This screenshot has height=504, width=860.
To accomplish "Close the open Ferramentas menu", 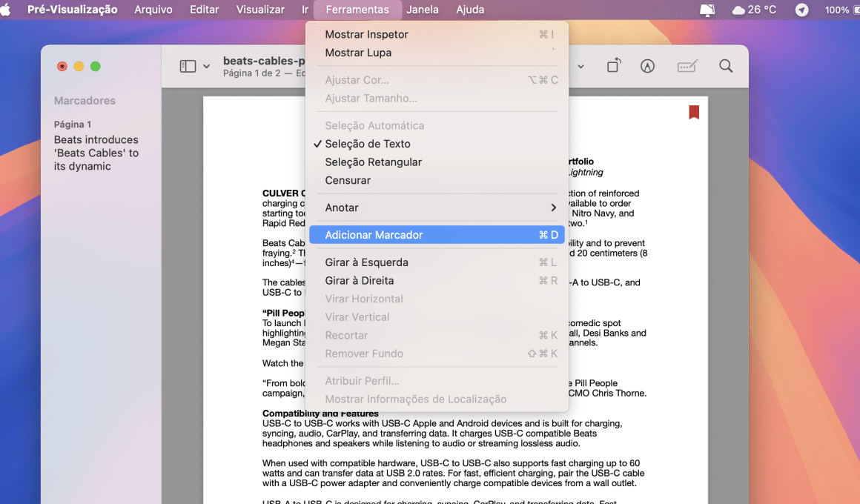I will 357,10.
